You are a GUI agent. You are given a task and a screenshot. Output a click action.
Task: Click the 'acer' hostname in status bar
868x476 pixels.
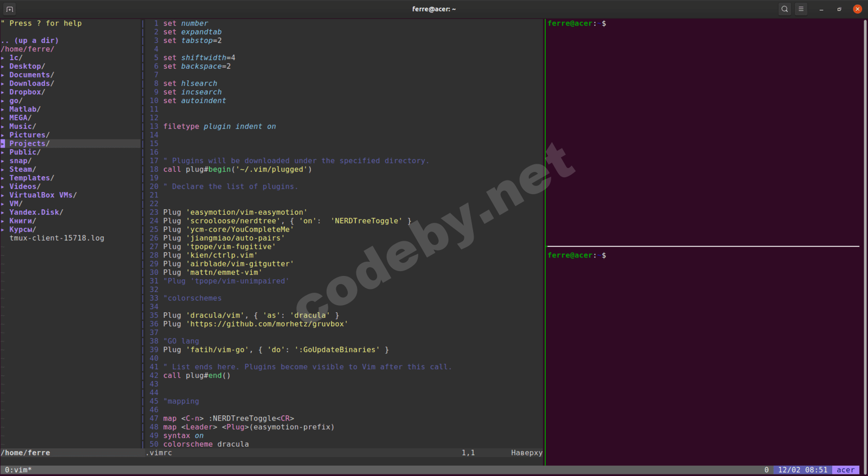pos(845,470)
